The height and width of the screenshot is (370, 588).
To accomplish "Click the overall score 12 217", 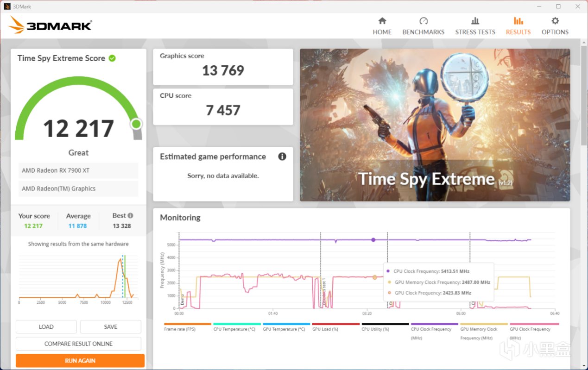I will point(78,129).
